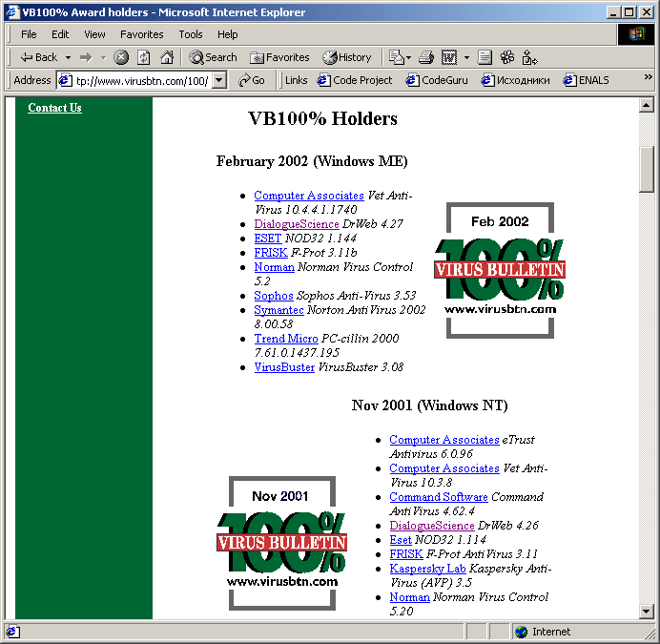Image resolution: width=660 pixels, height=644 pixels.
Task: Open the Contact Us link
Action: (x=54, y=108)
